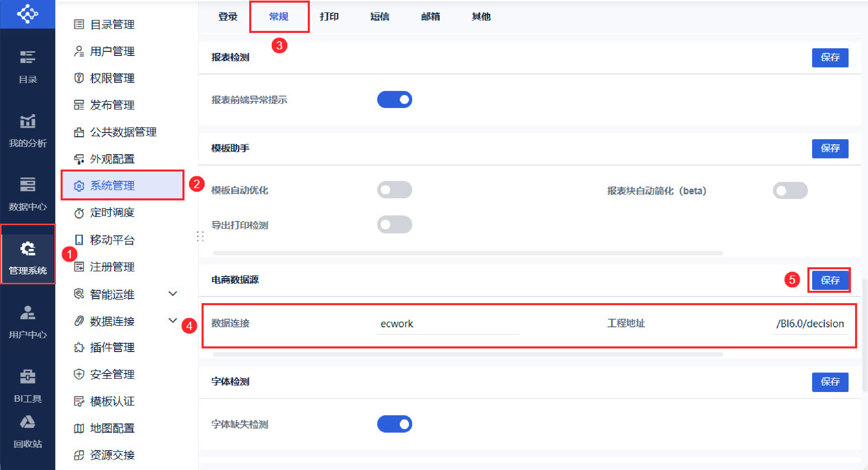Click the horizontal scrollbar under 电商数据源
Viewport: 868px width, 470px height.
point(468,354)
